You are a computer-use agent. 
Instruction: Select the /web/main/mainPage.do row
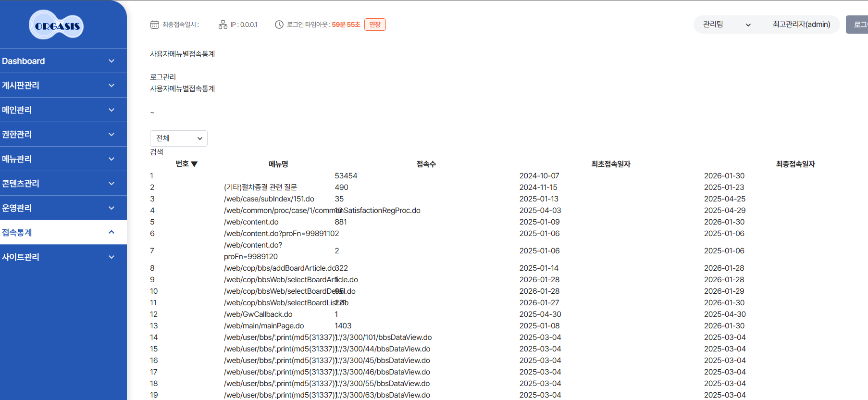pos(264,326)
